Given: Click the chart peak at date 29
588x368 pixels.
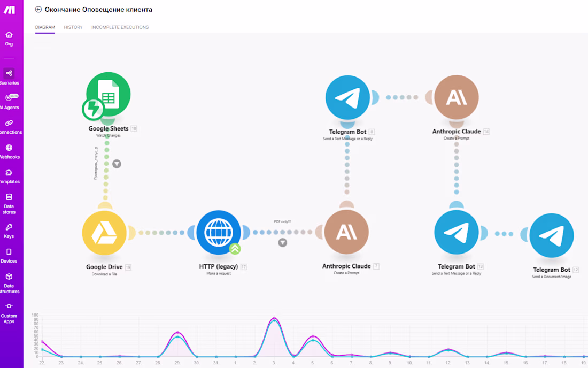Looking at the screenshot, I should (x=178, y=333).
